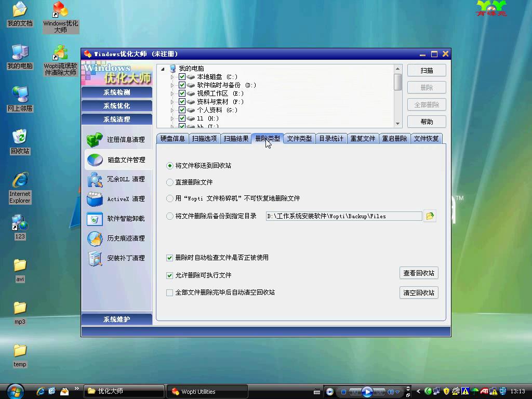This screenshot has width=532, height=399.
Task: Open 冗余DLL 清理 tool
Action: (116, 179)
